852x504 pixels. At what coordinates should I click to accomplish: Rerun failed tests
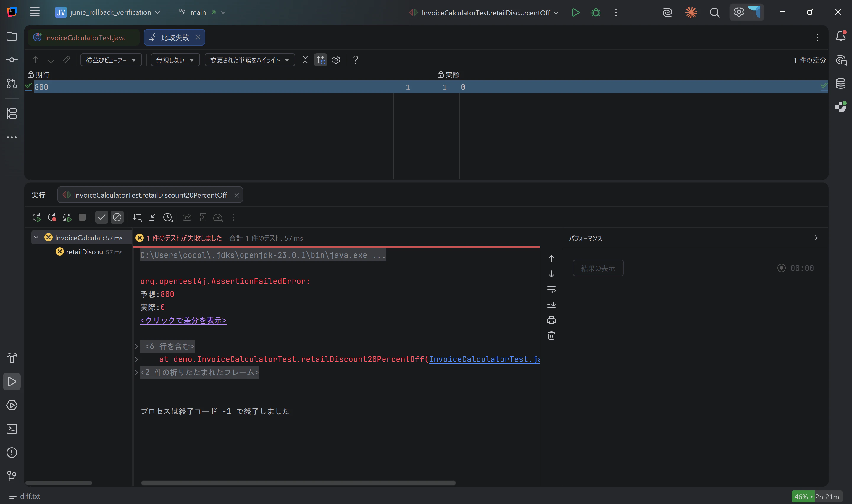52,217
